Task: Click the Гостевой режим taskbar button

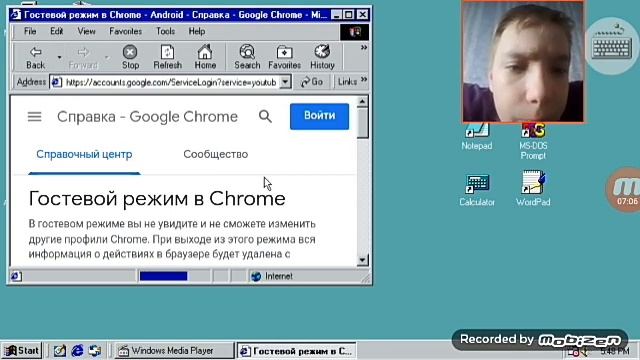Action: click(x=296, y=351)
